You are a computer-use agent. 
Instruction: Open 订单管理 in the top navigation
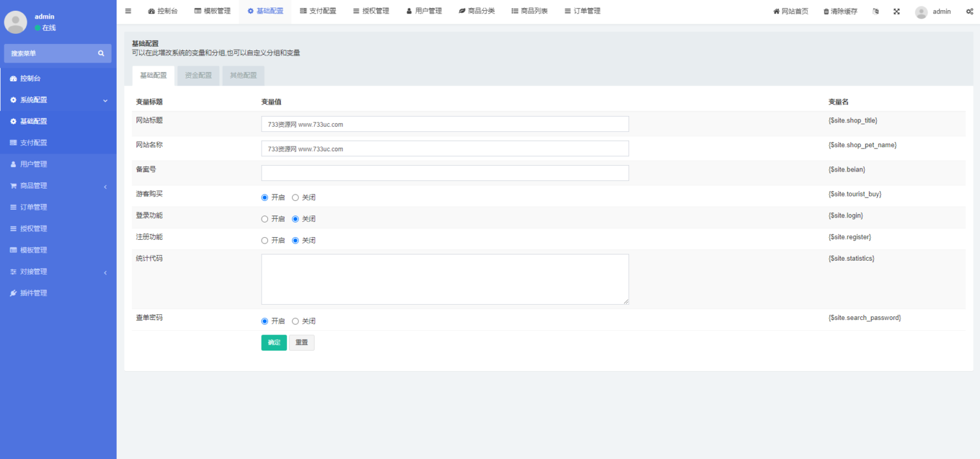coord(583,11)
